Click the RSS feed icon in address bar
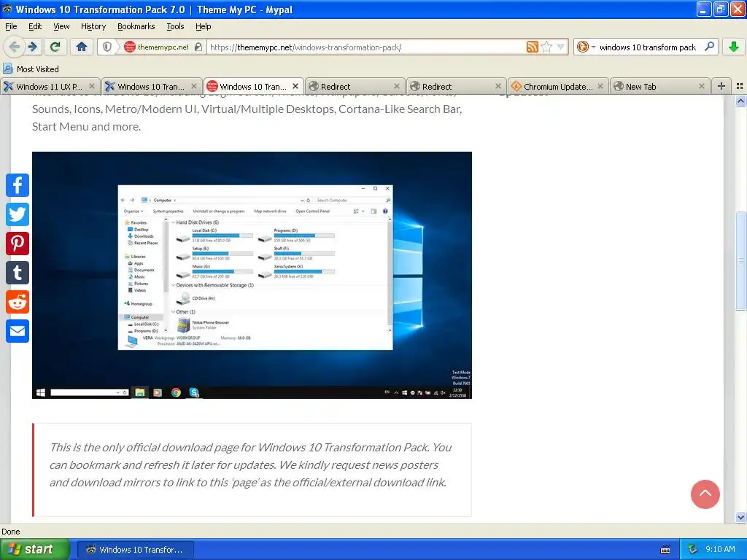The height and width of the screenshot is (560, 747). click(x=532, y=47)
